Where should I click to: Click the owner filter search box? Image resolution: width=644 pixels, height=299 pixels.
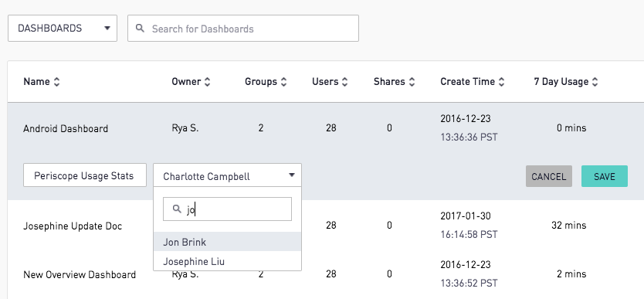227,209
